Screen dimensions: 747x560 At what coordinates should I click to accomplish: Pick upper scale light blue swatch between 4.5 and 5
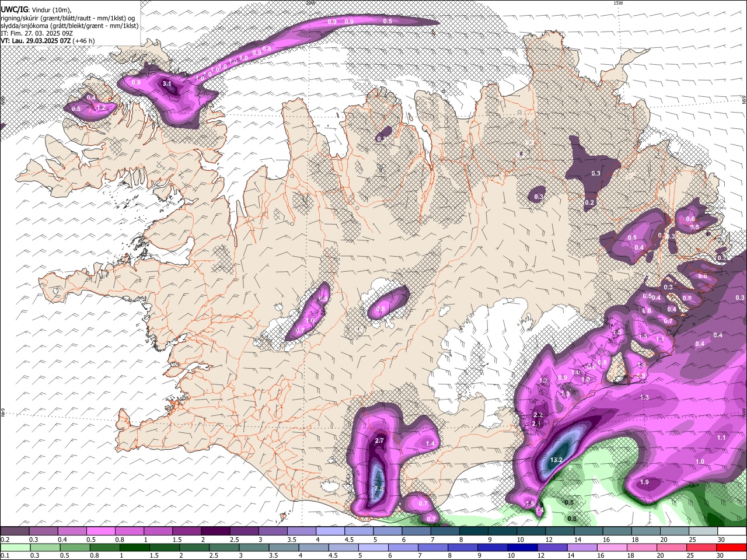[359, 531]
